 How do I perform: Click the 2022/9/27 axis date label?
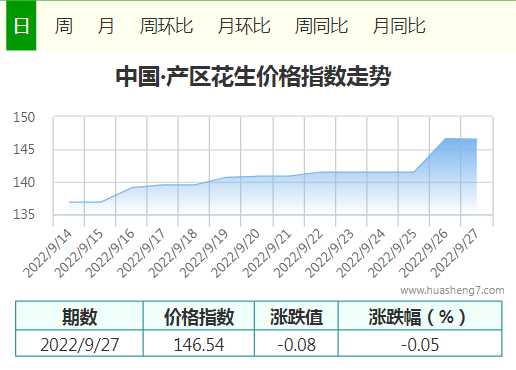455,253
